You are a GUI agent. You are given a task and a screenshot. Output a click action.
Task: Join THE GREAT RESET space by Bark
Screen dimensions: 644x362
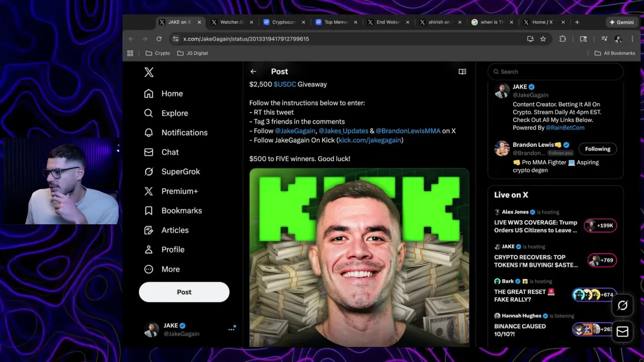click(524, 296)
